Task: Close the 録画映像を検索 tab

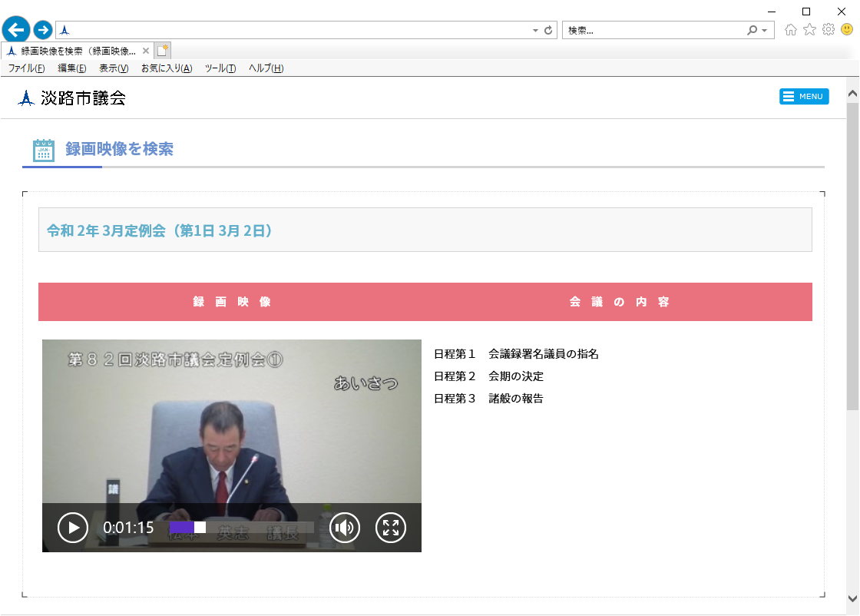Action: tap(146, 51)
